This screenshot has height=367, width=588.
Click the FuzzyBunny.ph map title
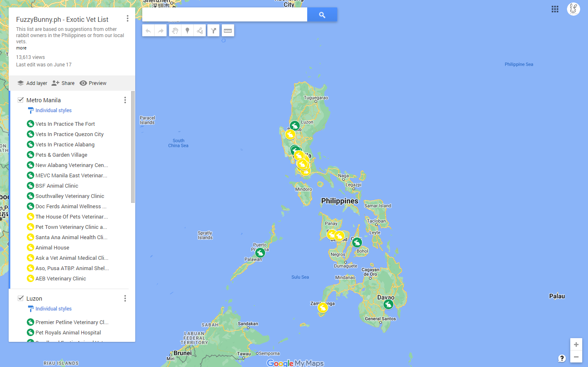[x=62, y=19]
